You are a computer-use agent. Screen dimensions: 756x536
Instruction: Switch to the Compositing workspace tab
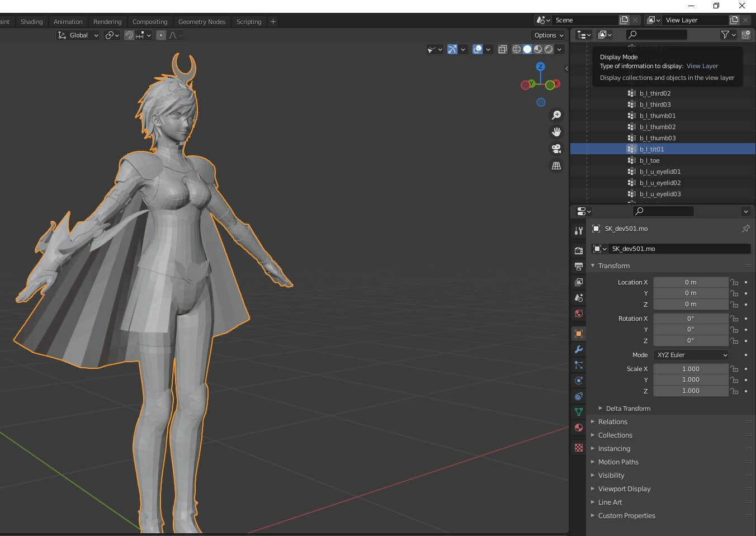click(150, 22)
